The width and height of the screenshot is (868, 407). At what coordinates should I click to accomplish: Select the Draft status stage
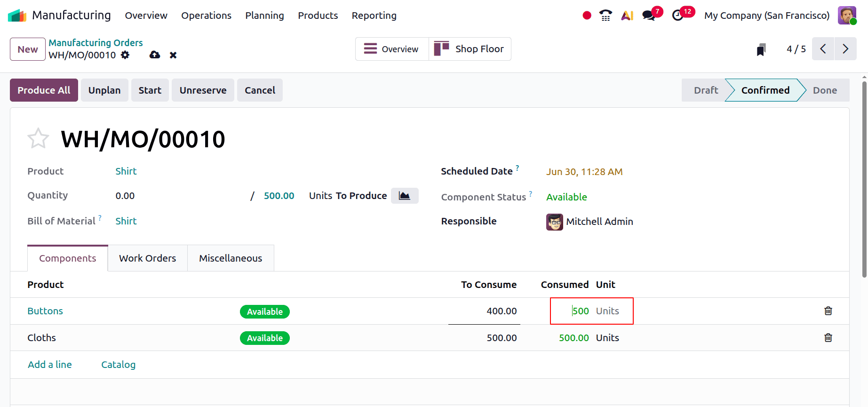point(706,90)
